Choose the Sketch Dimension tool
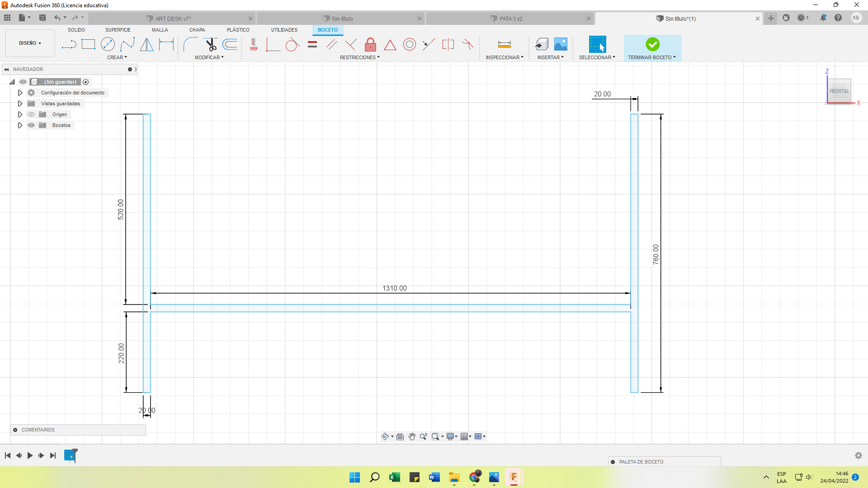Image resolution: width=868 pixels, height=488 pixels. coord(166,44)
